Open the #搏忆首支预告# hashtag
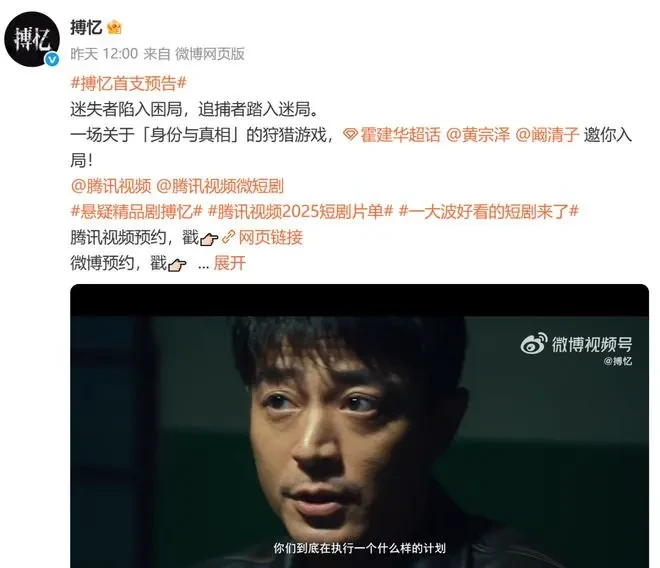Screen dimensions: 660x568 point(129,83)
